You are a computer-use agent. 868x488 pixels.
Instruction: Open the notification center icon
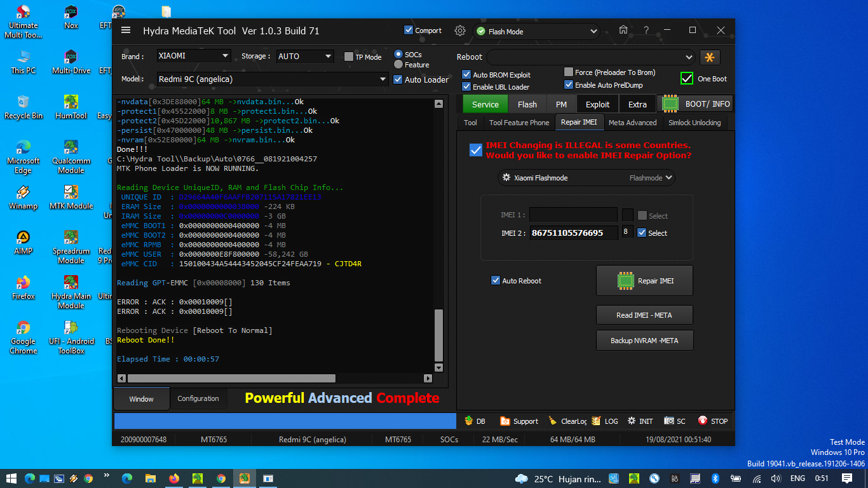point(847,478)
